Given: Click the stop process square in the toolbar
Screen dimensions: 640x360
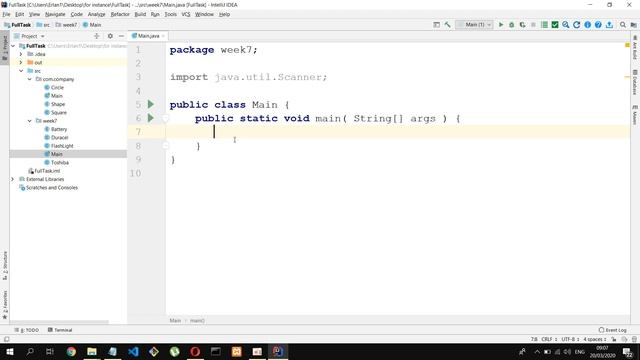Looking at the screenshot, I should coord(533,25).
